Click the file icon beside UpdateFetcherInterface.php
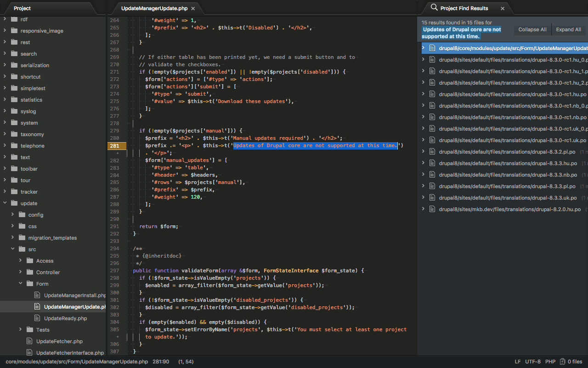 tap(30, 352)
